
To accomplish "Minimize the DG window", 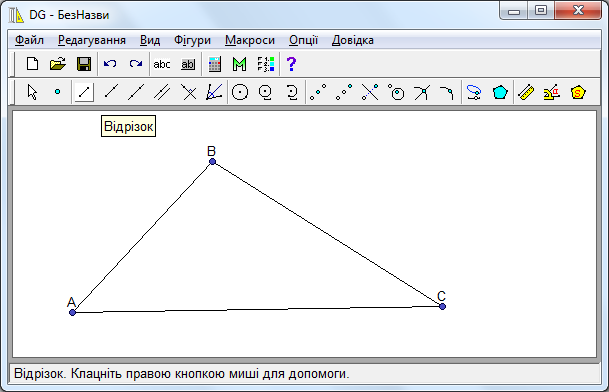I will click(514, 10).
